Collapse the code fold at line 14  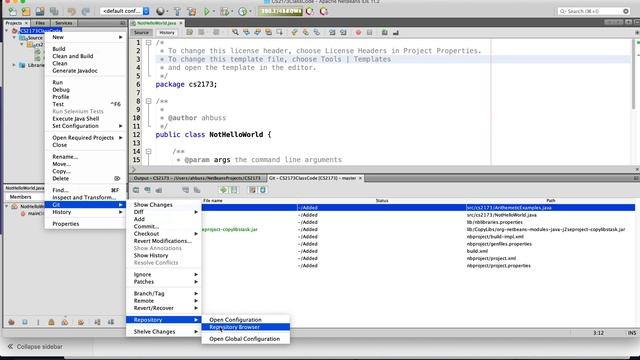[149, 151]
